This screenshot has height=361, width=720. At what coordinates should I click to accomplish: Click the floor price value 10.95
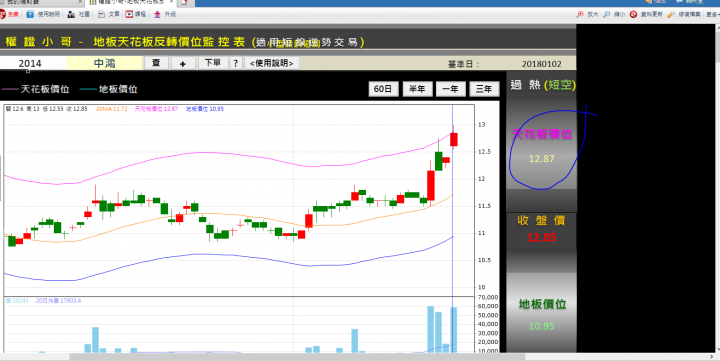[x=542, y=326]
